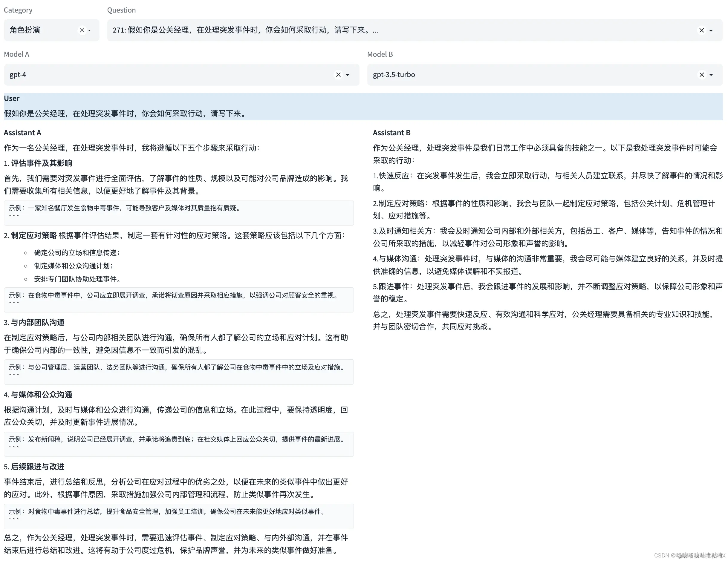Open the Model A dropdown arrow
The height and width of the screenshot is (561, 728).
(x=348, y=75)
